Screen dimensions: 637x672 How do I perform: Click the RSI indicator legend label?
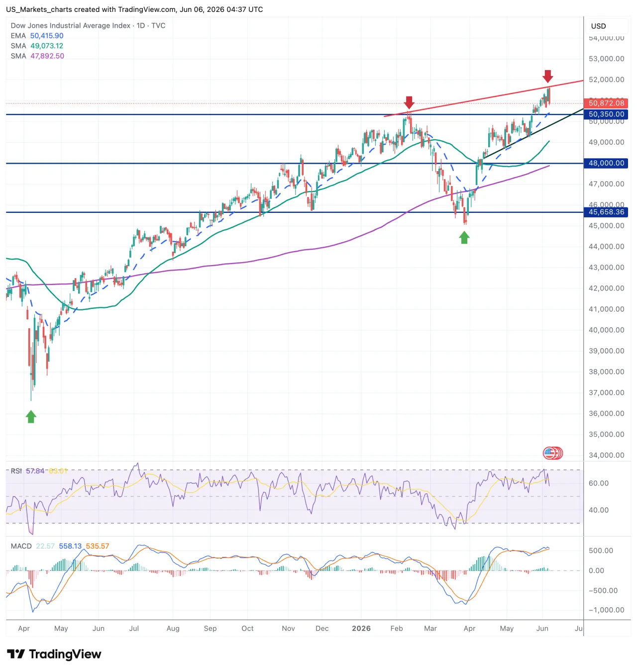coord(16,471)
